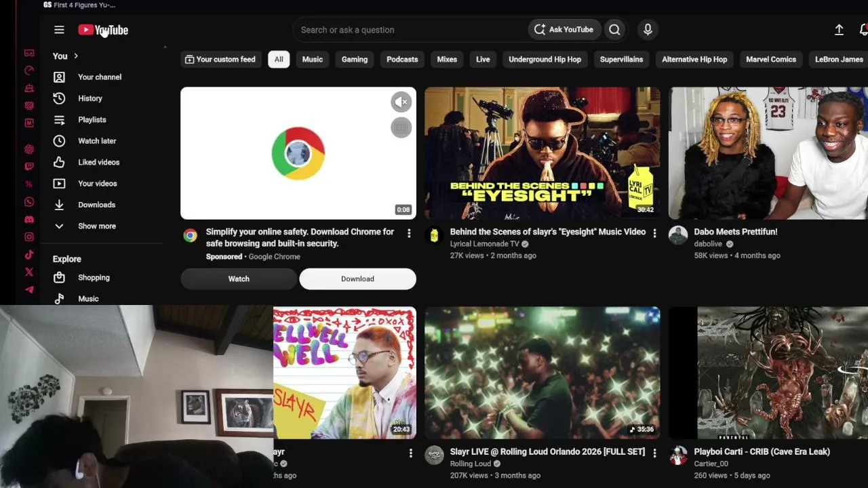Open Your channel in the sidebar
The image size is (868, 488).
tap(100, 77)
